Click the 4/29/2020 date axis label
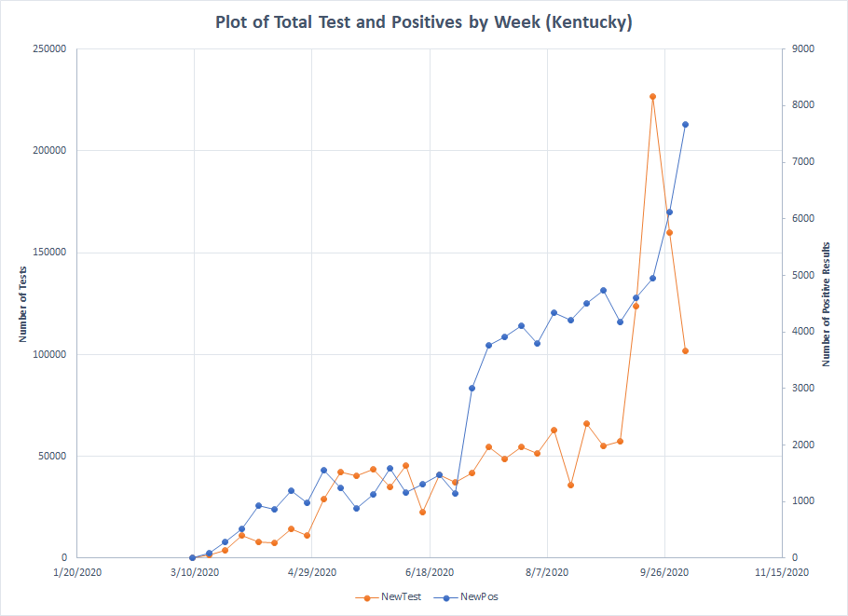This screenshot has width=848, height=616. point(311,572)
